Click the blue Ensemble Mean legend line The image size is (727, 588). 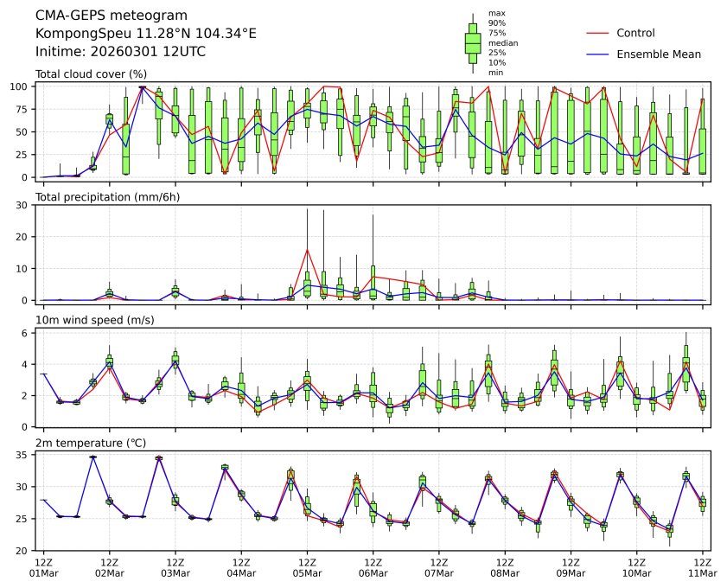597,54
